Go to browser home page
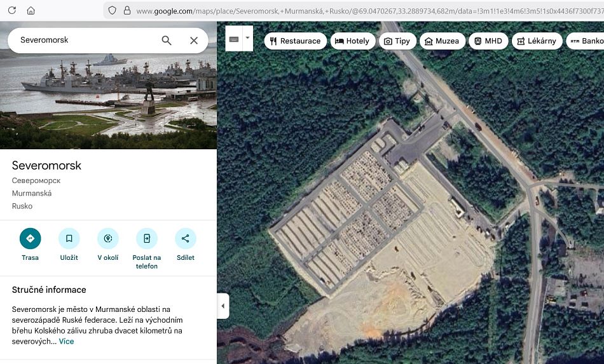 31,10
